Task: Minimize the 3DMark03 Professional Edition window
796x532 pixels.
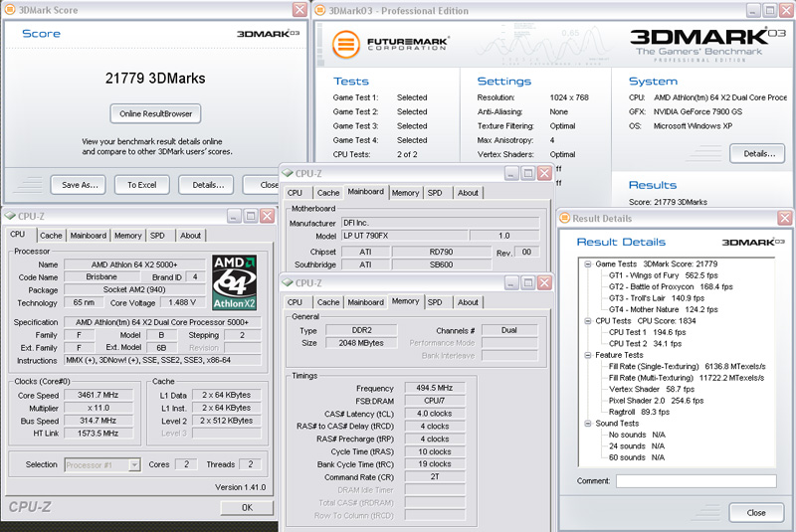Action: 753,10
